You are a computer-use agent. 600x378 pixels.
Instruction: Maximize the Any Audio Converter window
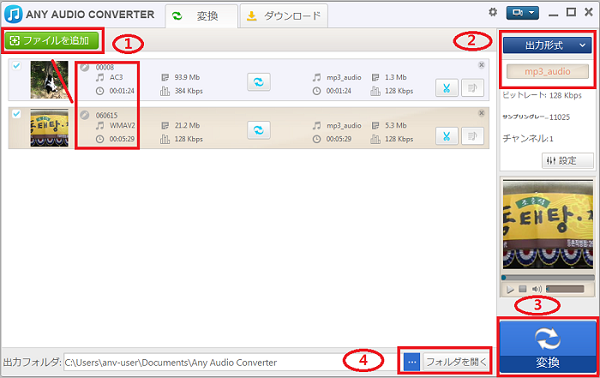pos(571,12)
